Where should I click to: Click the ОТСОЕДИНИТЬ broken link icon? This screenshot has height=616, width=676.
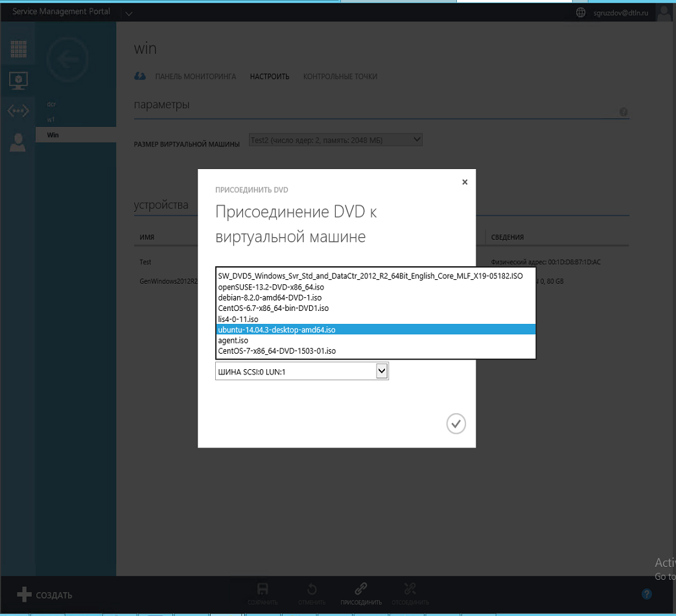tap(410, 588)
